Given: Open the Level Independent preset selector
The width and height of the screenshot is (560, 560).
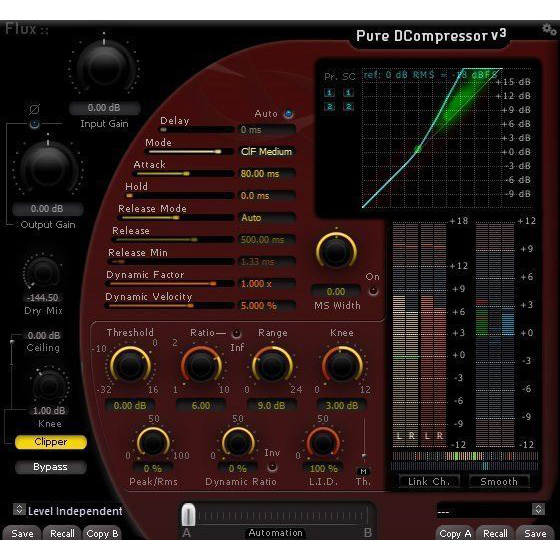Looking at the screenshot, I should click(x=19, y=509).
